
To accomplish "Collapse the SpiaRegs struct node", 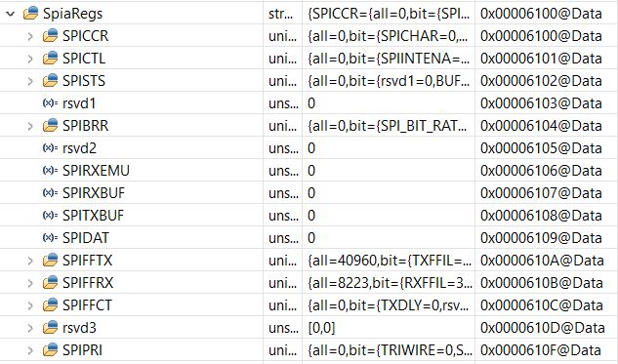I will click(11, 14).
